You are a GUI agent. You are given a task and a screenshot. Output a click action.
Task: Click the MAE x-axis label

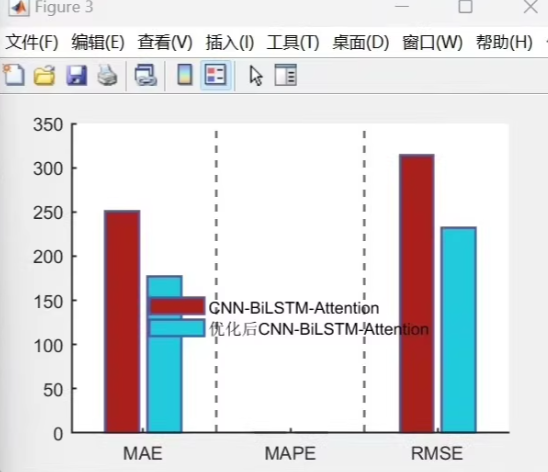pyautogui.click(x=143, y=453)
